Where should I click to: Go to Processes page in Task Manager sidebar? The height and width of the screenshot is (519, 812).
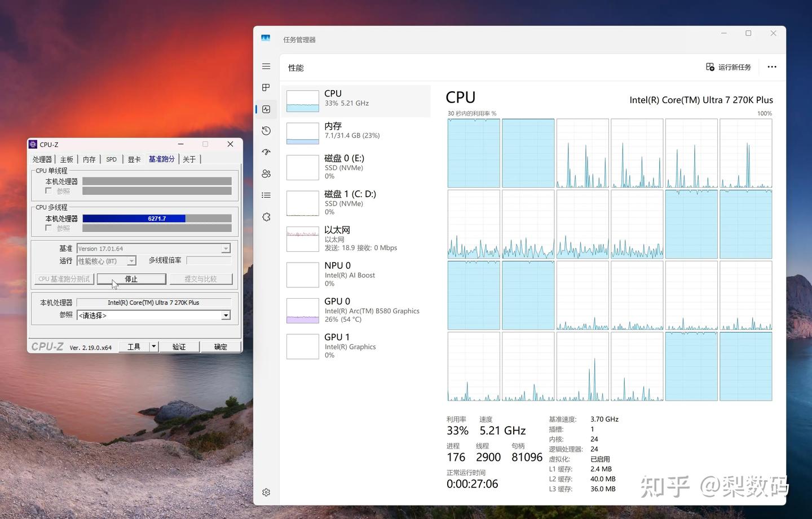tap(266, 87)
